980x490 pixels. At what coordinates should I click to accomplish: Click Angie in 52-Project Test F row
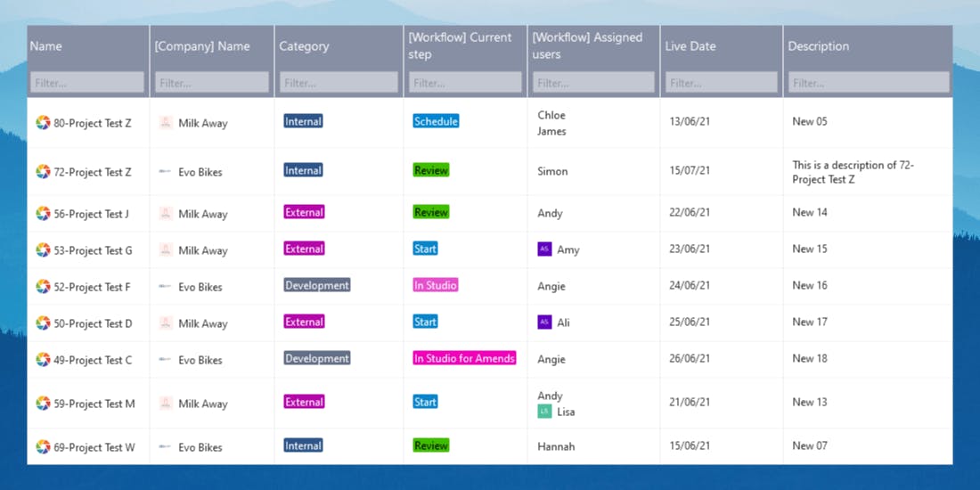(x=551, y=286)
